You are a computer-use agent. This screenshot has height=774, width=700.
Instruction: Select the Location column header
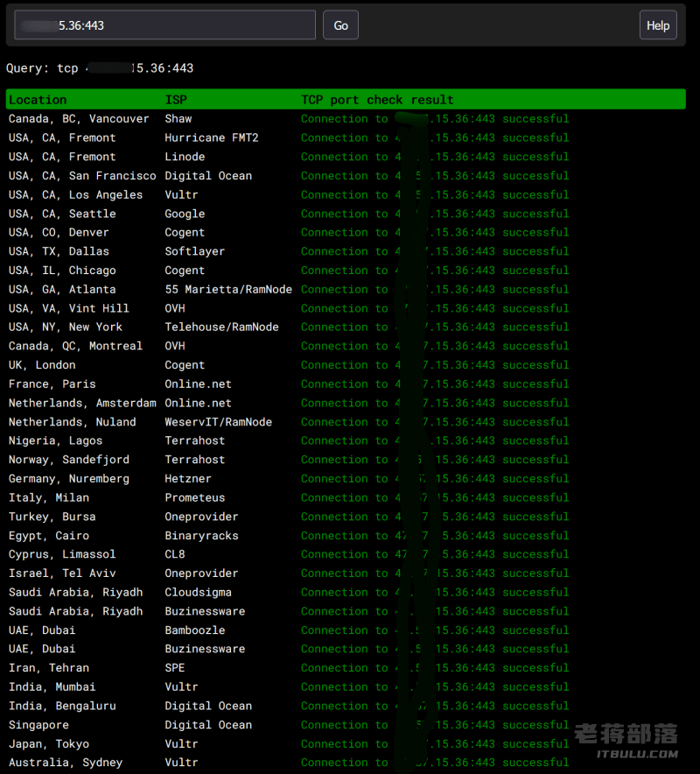38,100
